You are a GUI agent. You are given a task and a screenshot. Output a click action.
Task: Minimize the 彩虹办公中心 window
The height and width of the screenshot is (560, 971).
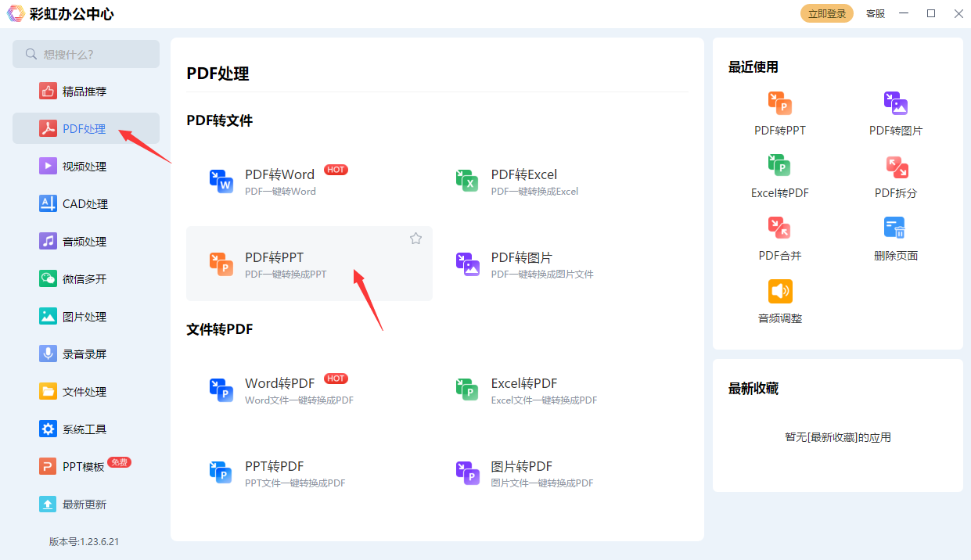coord(904,13)
